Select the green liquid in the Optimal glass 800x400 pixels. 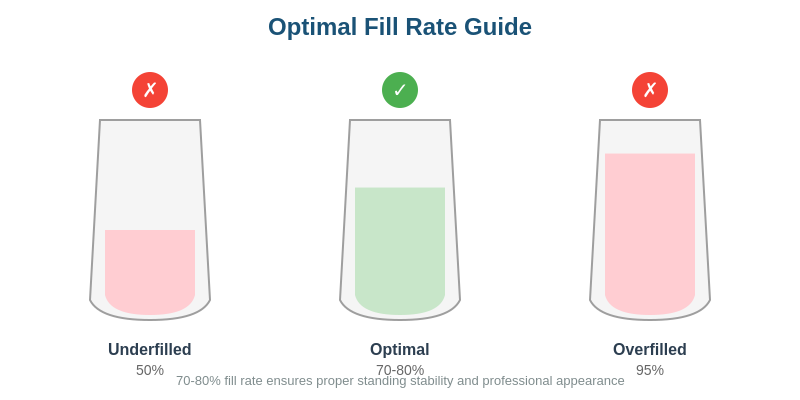[400, 250]
